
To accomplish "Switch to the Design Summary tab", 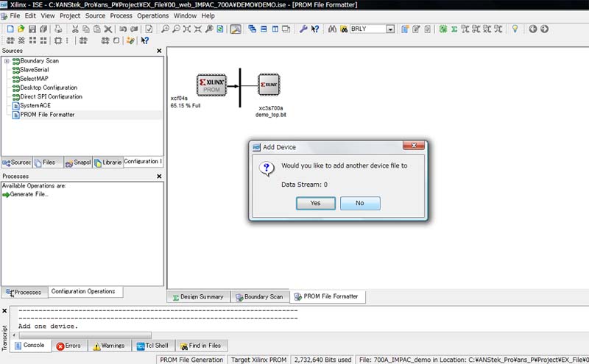I will (198, 297).
